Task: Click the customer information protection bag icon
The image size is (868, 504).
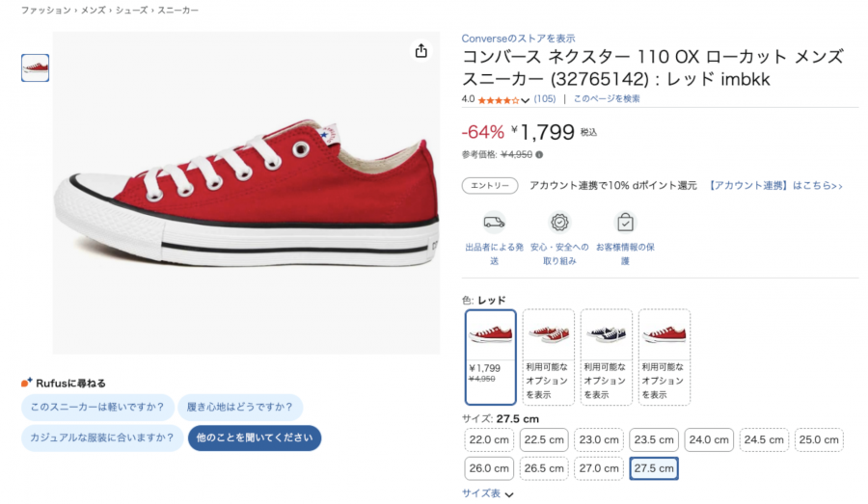Action: coord(625,223)
